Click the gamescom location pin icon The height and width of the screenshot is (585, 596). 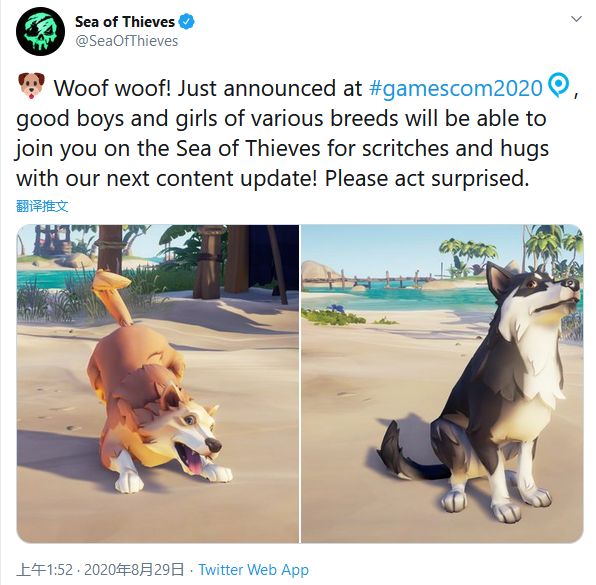pos(558,85)
